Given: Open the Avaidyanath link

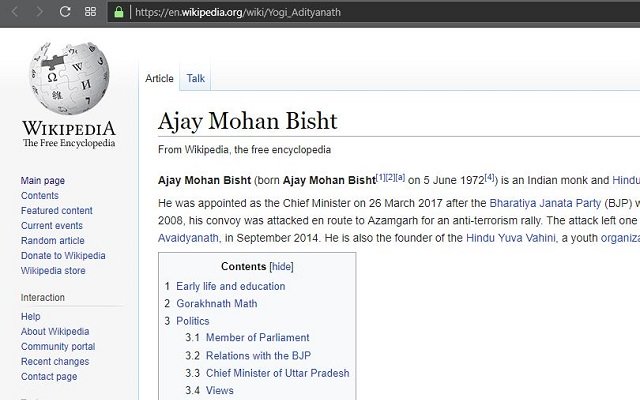Looking at the screenshot, I should coord(188,238).
